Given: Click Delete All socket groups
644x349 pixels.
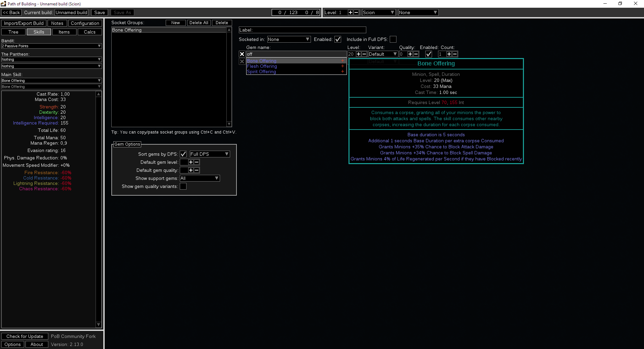Looking at the screenshot, I should pyautogui.click(x=199, y=23).
